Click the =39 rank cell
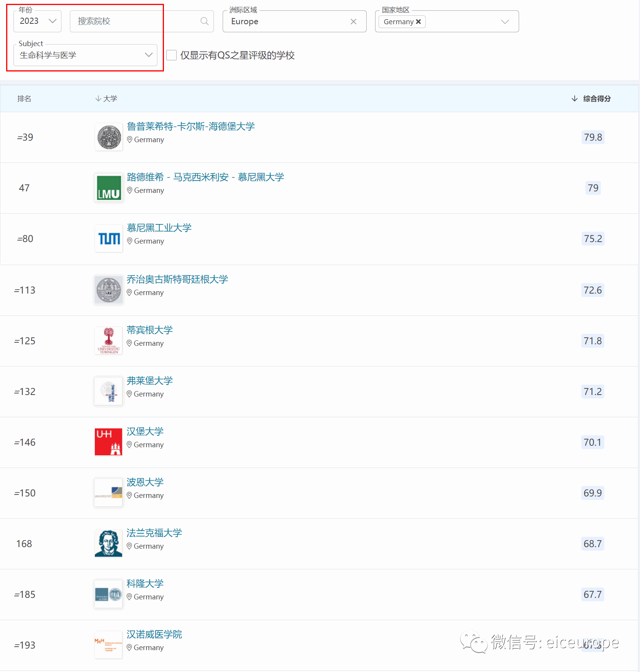Image resolution: width=640 pixels, height=672 pixels. pos(25,137)
